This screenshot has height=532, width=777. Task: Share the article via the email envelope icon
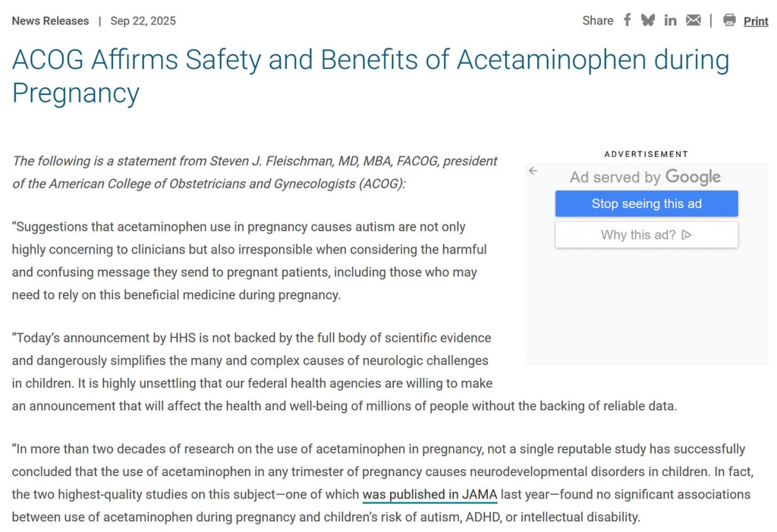click(693, 20)
